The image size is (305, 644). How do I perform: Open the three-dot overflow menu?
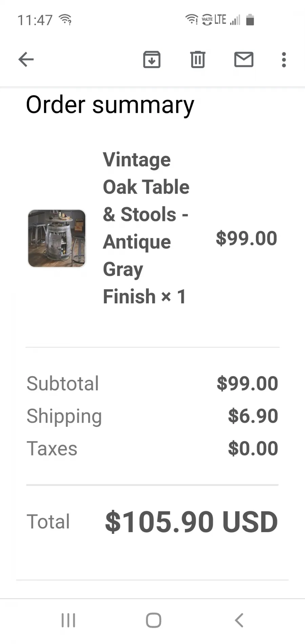[284, 60]
